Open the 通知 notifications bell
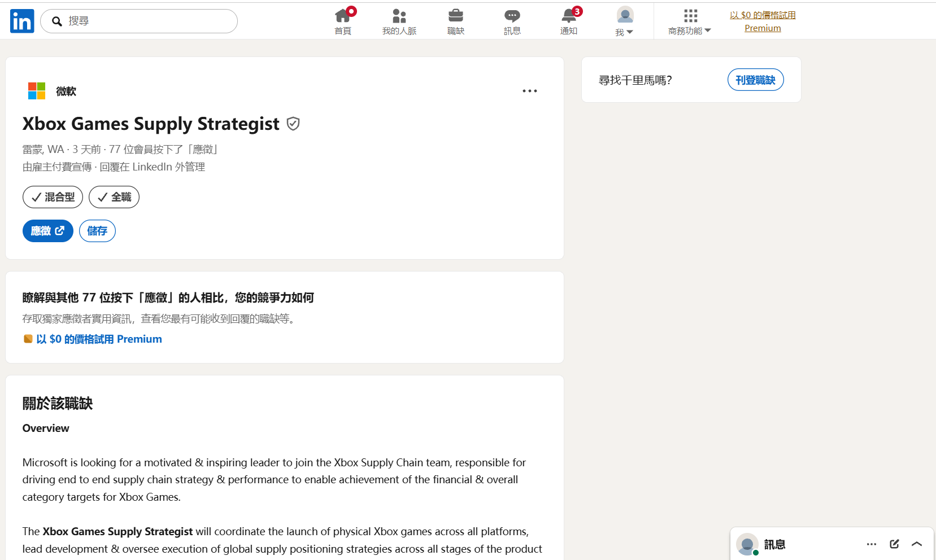Image resolution: width=936 pixels, height=560 pixels. tap(569, 21)
